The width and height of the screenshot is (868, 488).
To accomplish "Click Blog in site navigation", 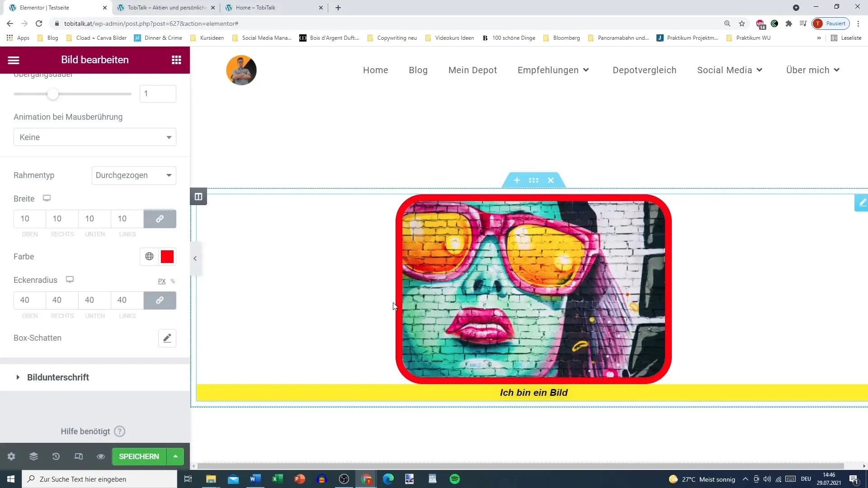I will (x=418, y=70).
